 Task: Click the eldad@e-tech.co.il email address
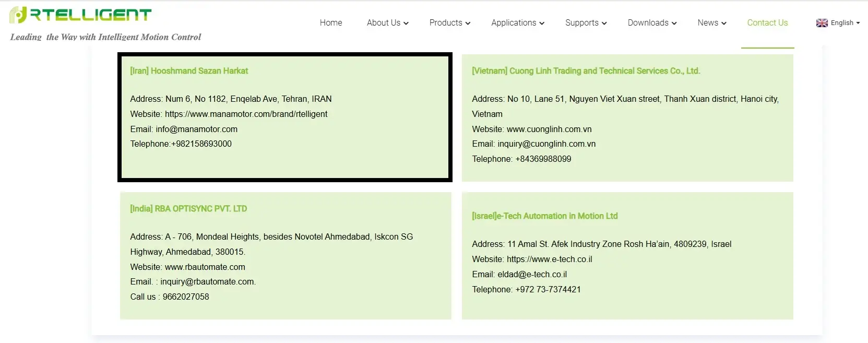[x=532, y=275]
